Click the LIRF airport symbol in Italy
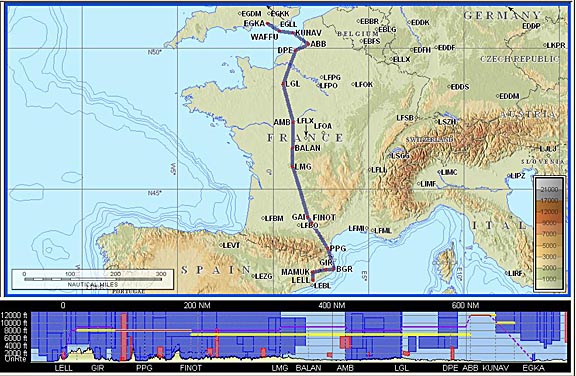The image size is (576, 376). pos(507,273)
